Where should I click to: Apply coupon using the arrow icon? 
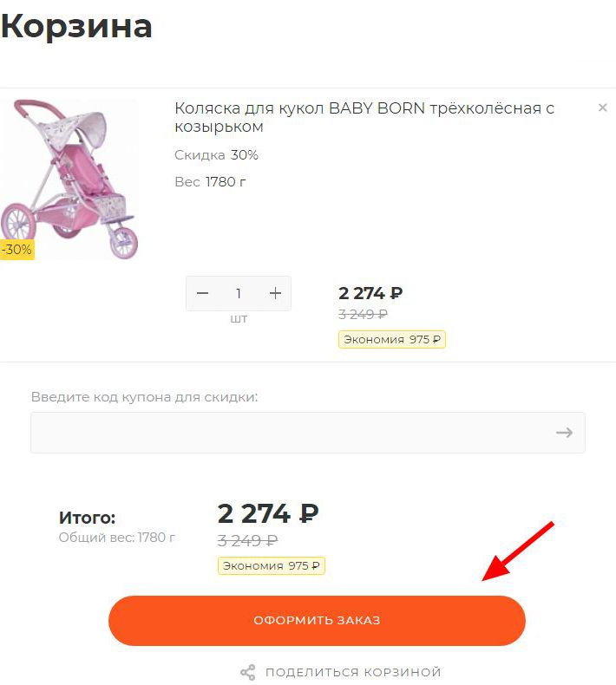pos(564,432)
